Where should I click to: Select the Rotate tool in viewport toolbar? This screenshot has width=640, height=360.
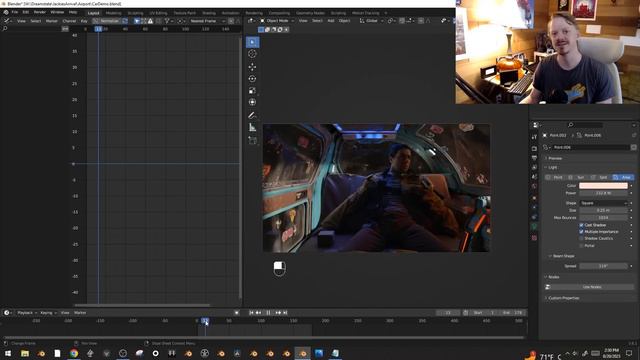point(252,79)
